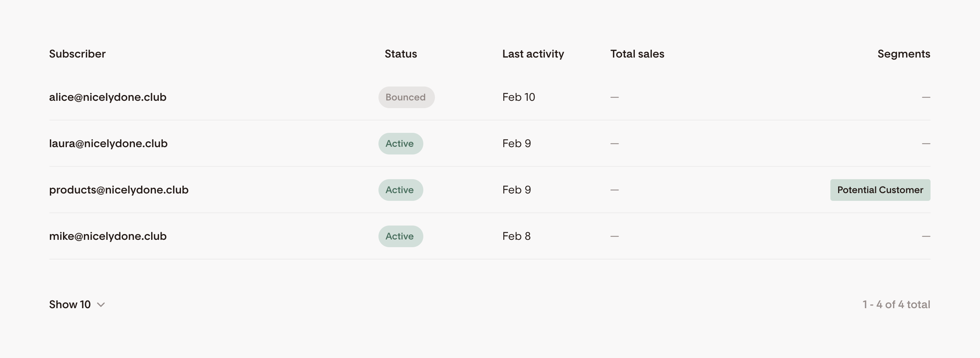Click mike's Active status badge
Viewport: 980px width, 358px height.
pos(400,236)
